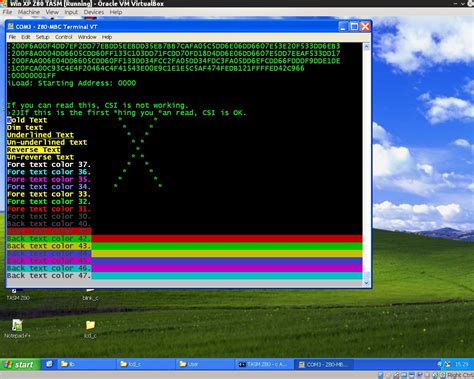Click the system tray clock
This screenshot has height=379, width=474.
(462, 364)
